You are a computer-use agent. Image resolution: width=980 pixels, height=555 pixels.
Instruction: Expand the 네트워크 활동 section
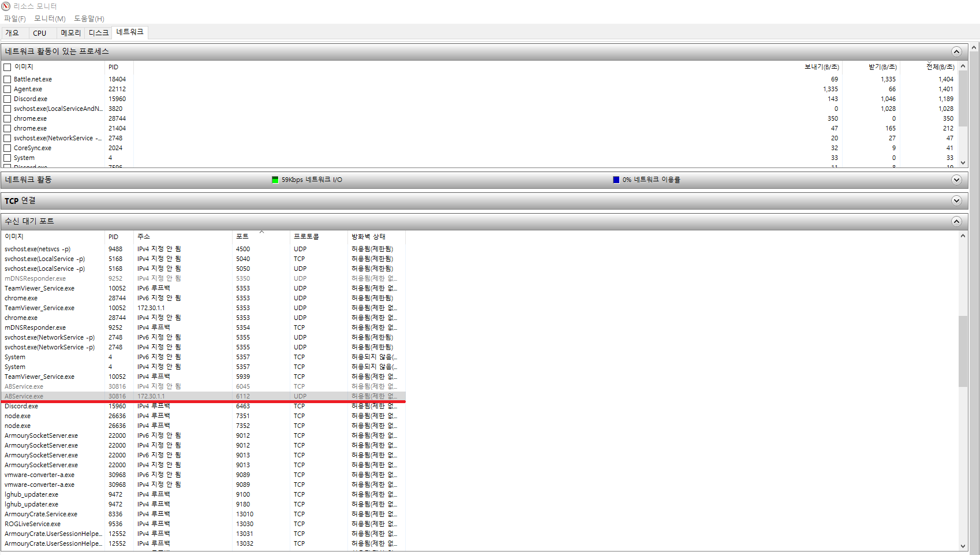click(x=956, y=180)
